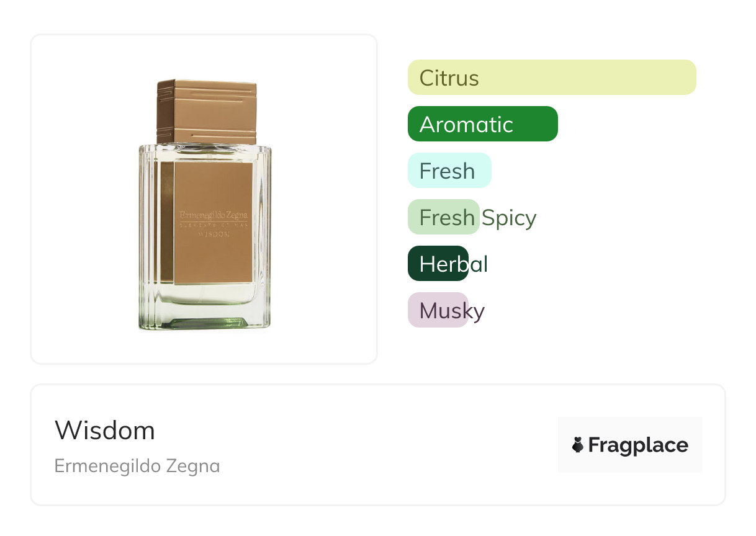Image resolution: width=756 pixels, height=536 pixels.
Task: Click the mint-colored Fresh accord bar
Action: 449,171
